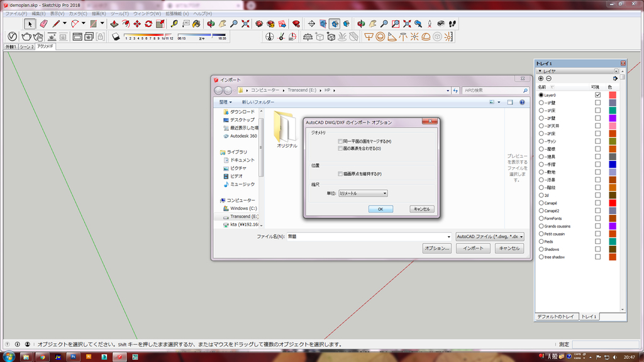644x362 pixels.
Task: Open the file name history dropdown
Action: tap(448, 237)
